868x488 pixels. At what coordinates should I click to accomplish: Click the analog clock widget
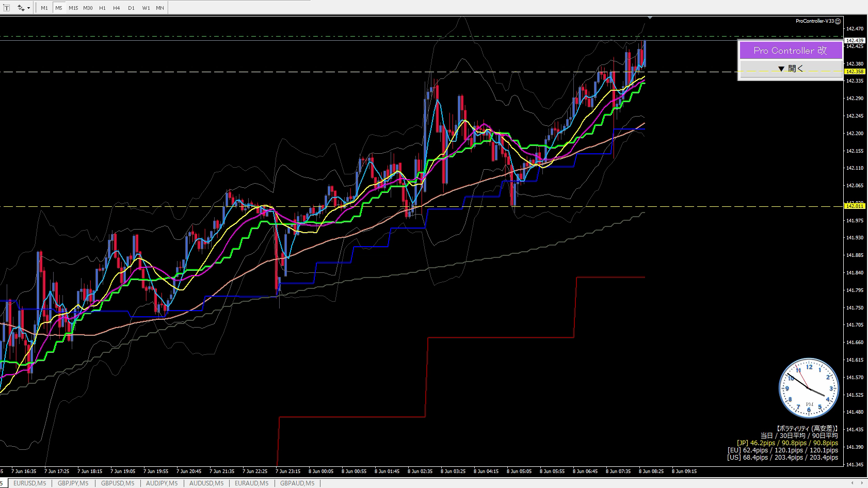809,388
